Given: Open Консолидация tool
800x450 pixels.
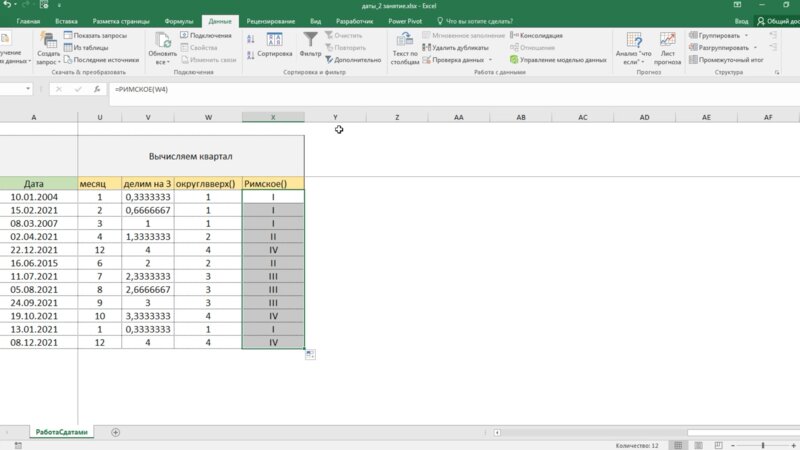Looking at the screenshot, I should click(536, 35).
